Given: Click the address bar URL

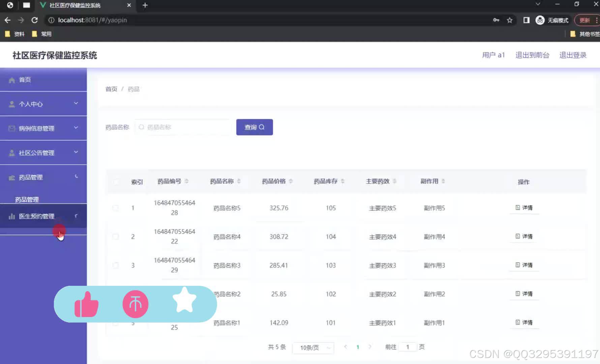Looking at the screenshot, I should click(92, 20).
